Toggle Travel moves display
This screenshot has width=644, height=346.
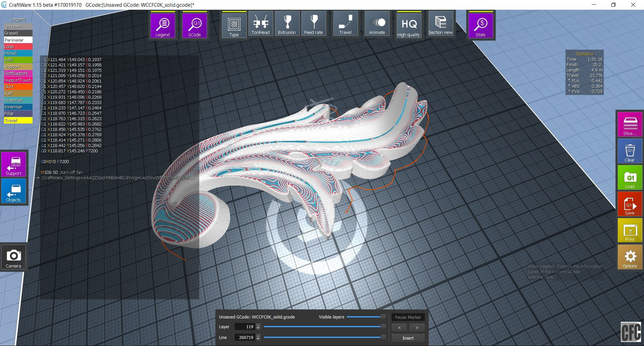[345, 23]
